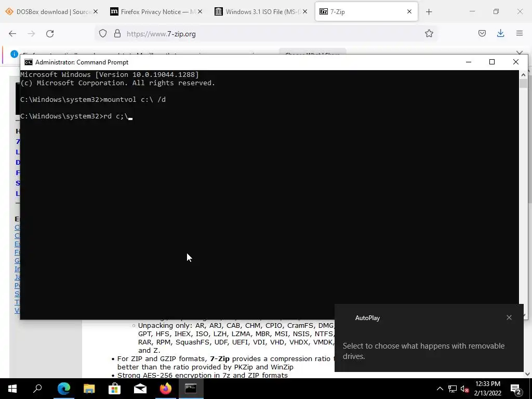Click Command Prompt scrollbar up arrow
The image size is (532, 399).
[523, 75]
